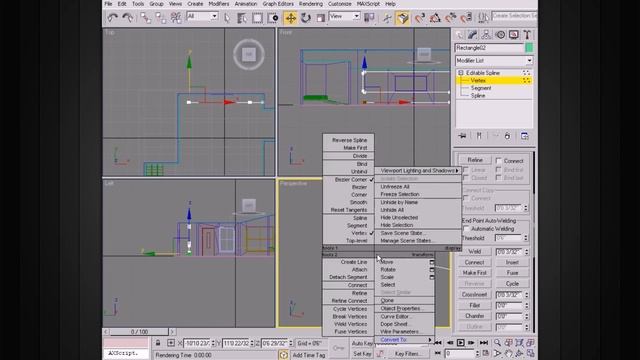Click the Make First button in panel

click(x=475, y=273)
